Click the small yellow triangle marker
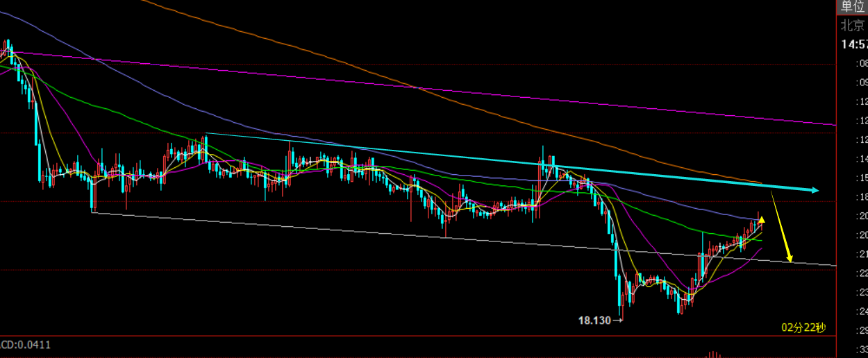This screenshot has width=868, height=358. pos(760,220)
